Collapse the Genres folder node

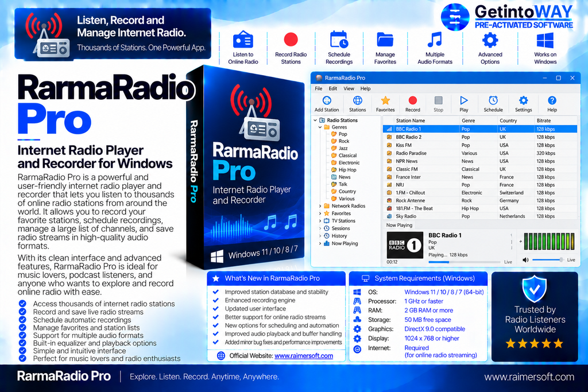pyautogui.click(x=320, y=127)
